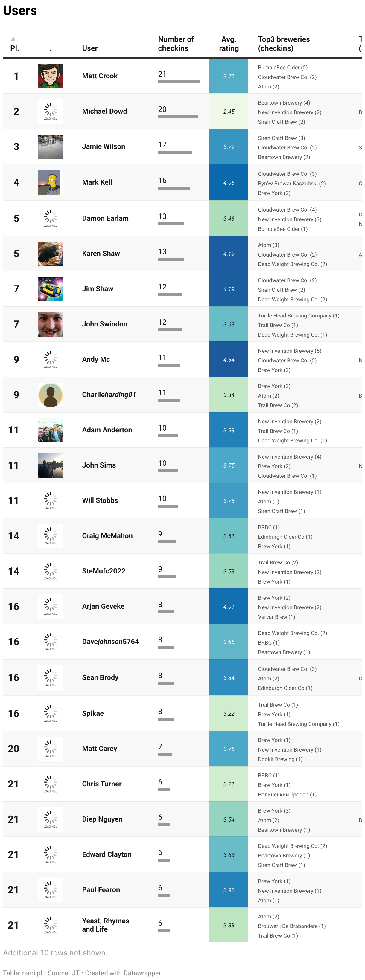This screenshot has width=365, height=980.
Task: Click the User column header
Action: 90,48
